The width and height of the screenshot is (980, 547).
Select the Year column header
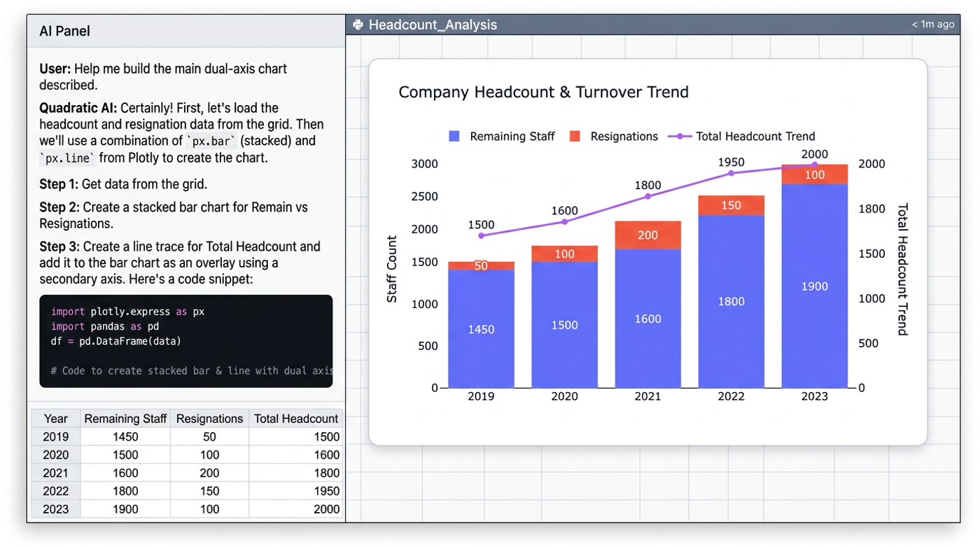coord(55,419)
